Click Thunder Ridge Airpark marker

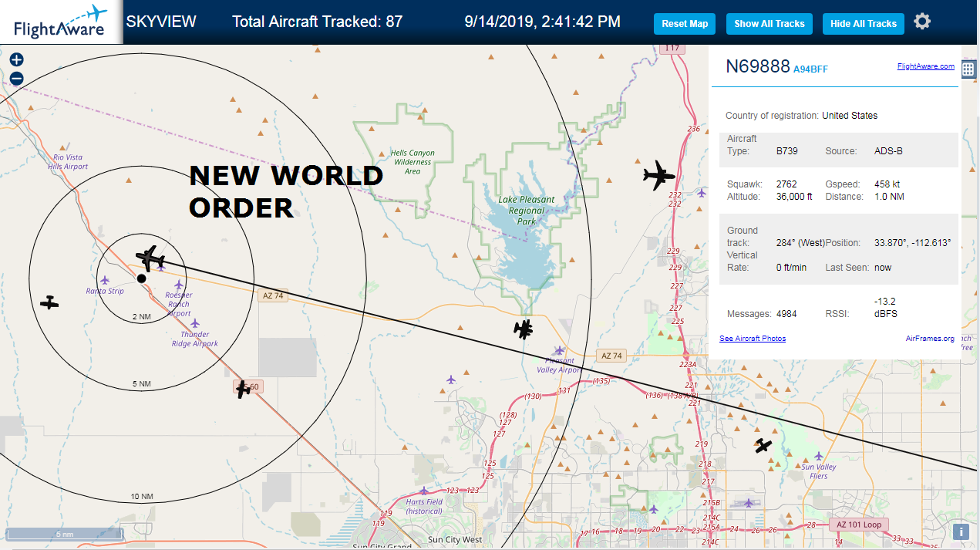195,323
